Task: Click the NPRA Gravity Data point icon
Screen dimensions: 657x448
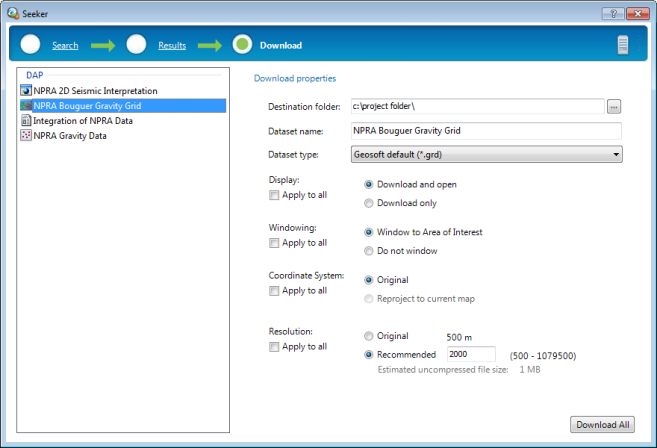Action: pos(26,136)
